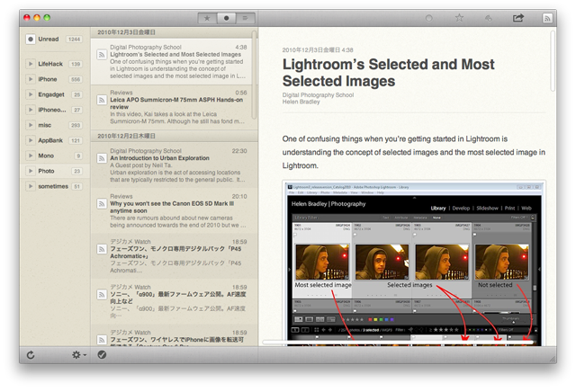Image resolution: width=576 pixels, height=392 pixels.
Task: Open Leica APO Summicron-M 75mm review item
Action: 174,107
